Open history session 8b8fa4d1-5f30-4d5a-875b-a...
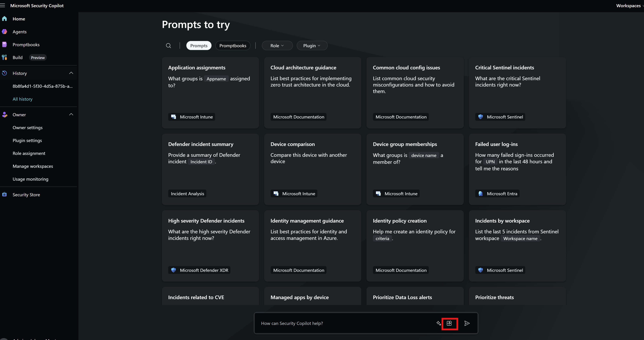The width and height of the screenshot is (644, 340). (43, 86)
